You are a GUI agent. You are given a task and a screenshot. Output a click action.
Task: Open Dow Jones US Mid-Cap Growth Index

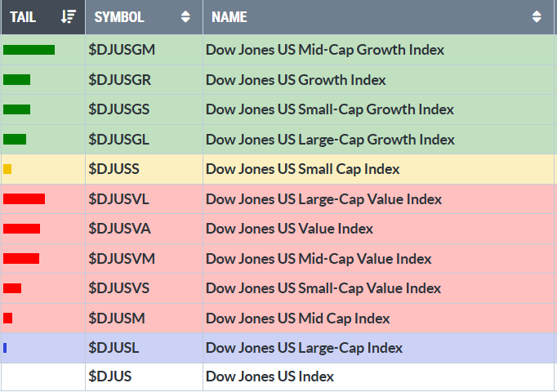(x=325, y=50)
